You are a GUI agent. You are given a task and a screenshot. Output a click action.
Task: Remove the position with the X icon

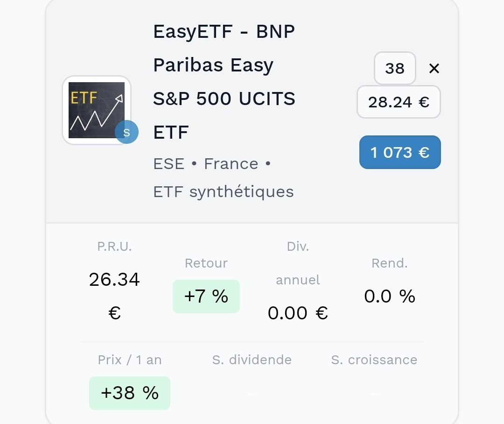click(434, 68)
